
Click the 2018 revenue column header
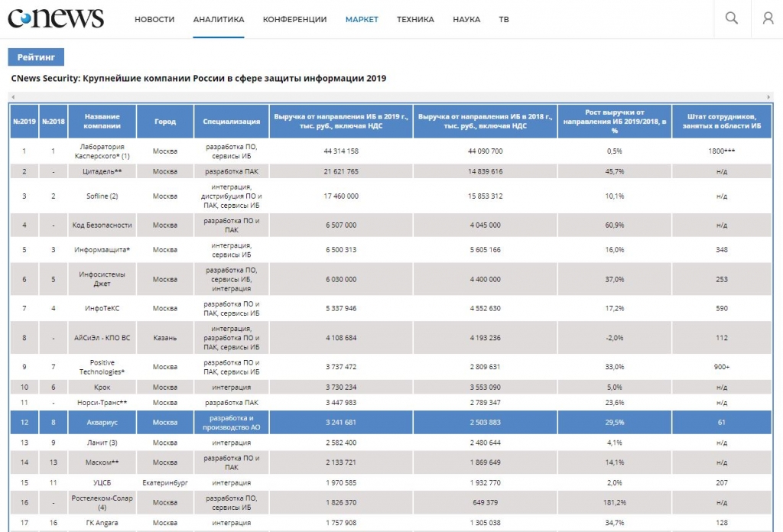(x=485, y=122)
